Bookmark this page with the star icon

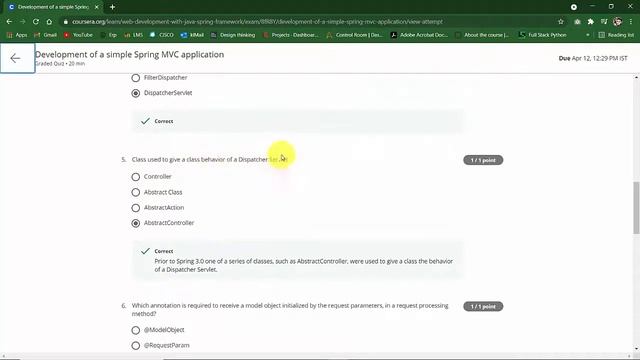[x=561, y=22]
